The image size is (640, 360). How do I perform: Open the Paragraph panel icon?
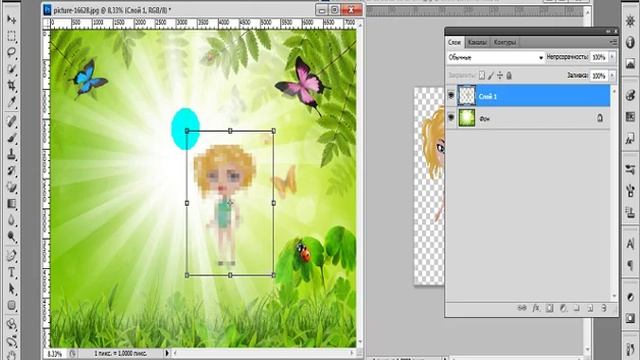pyautogui.click(x=630, y=265)
